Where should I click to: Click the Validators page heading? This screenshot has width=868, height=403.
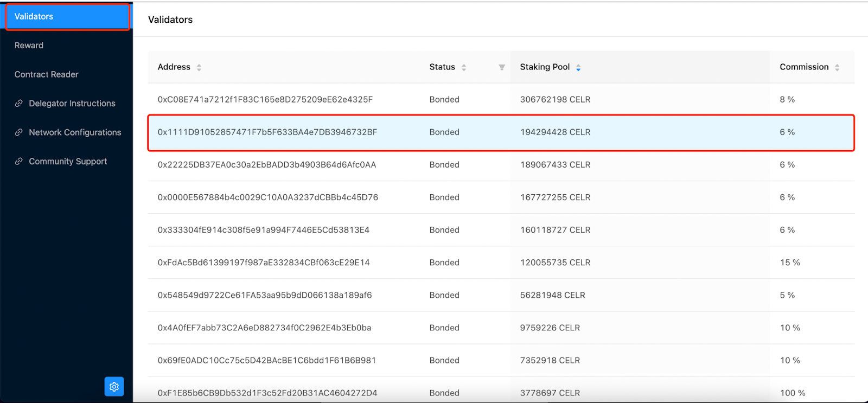click(170, 20)
